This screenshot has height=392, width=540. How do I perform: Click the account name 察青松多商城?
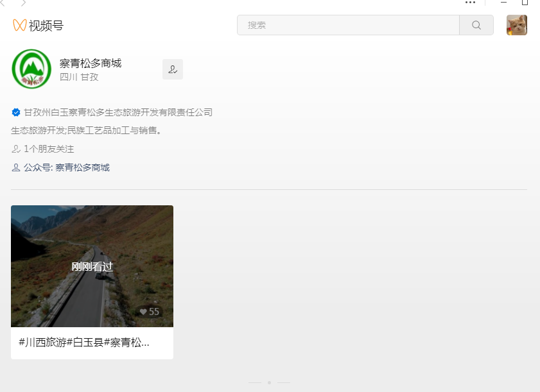(91, 63)
